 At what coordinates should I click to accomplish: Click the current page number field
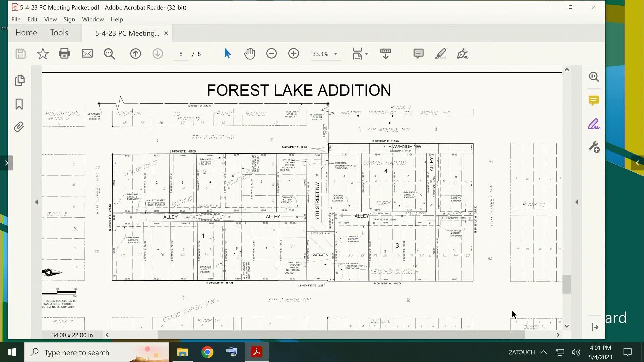tap(181, 54)
